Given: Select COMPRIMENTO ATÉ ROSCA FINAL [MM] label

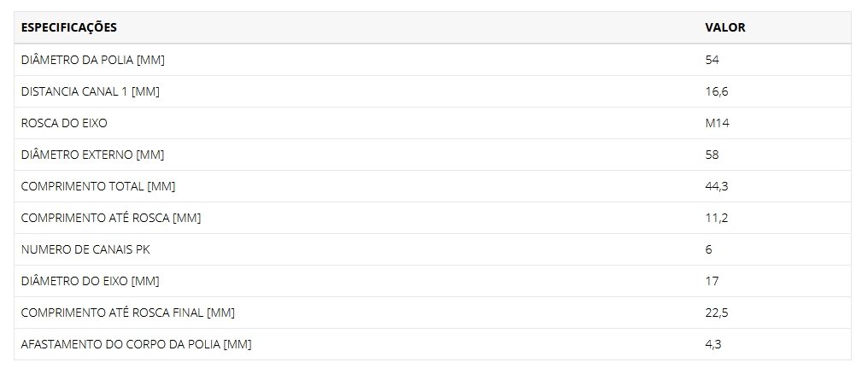Looking at the screenshot, I should [128, 313].
